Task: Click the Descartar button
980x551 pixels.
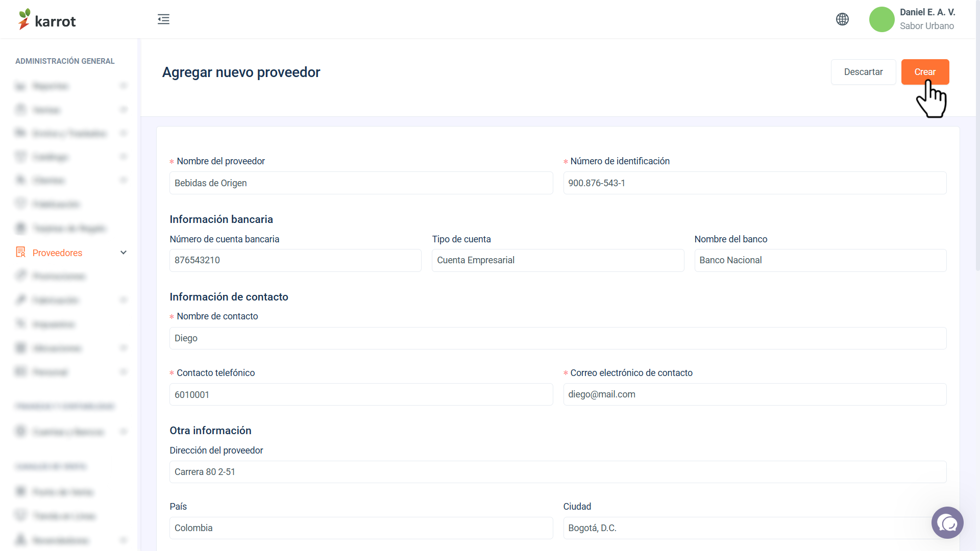Action: (x=863, y=72)
